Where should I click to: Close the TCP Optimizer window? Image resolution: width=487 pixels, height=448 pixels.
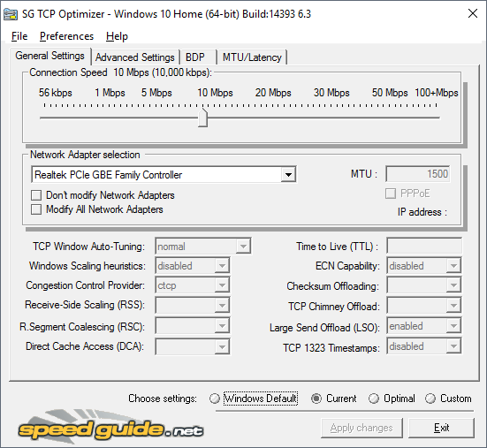point(473,13)
